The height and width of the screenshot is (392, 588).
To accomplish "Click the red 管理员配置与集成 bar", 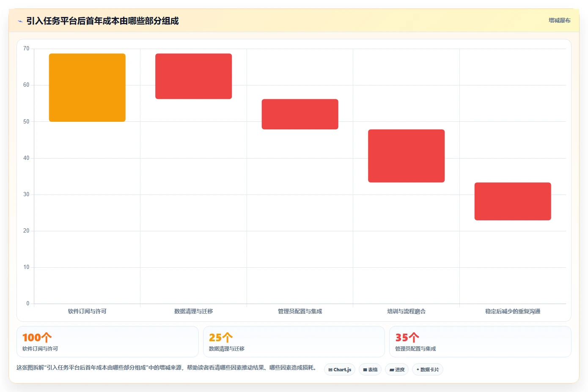I will 300,114.
